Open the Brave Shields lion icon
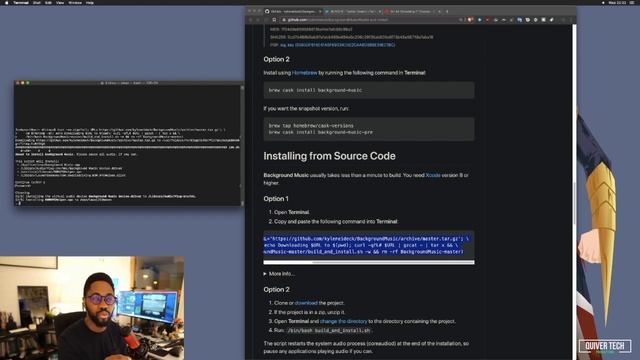Image resolution: width=640 pixels, height=360 pixels. coord(470,20)
